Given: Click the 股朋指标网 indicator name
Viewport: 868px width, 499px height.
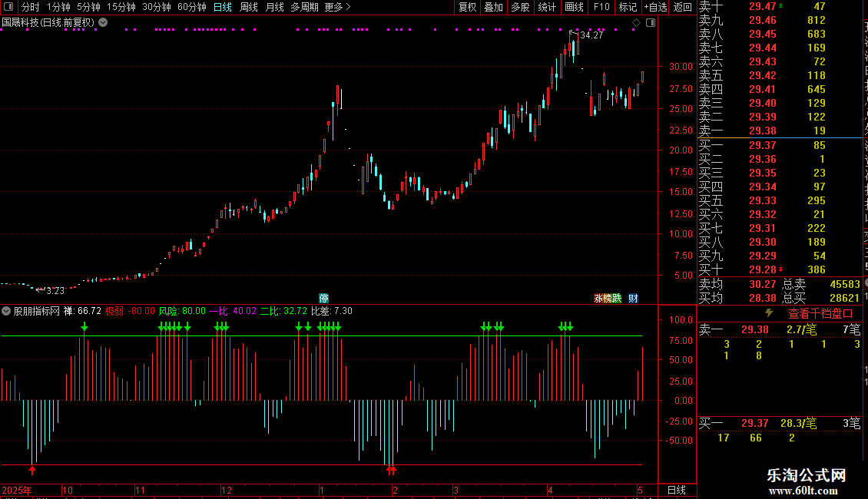Looking at the screenshot, I should point(37,311).
